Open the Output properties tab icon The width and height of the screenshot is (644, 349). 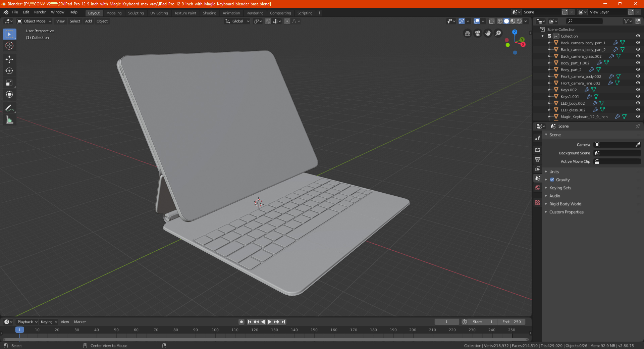coord(538,159)
